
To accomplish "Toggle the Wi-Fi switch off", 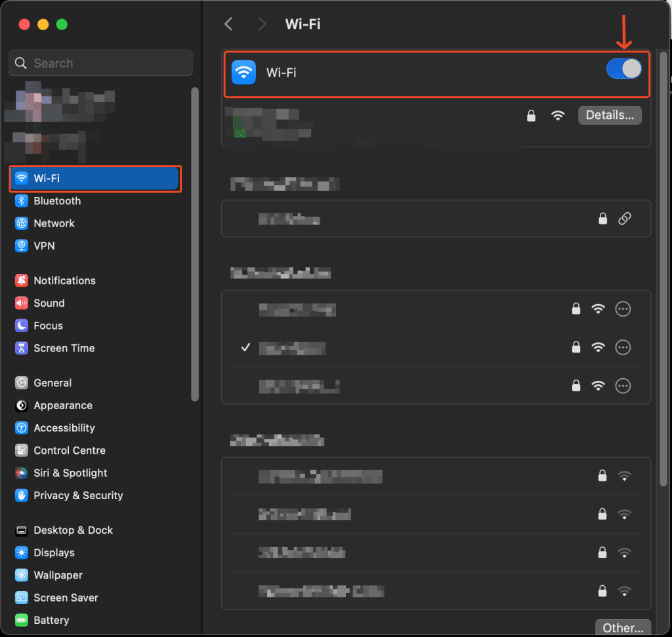I will pos(623,68).
